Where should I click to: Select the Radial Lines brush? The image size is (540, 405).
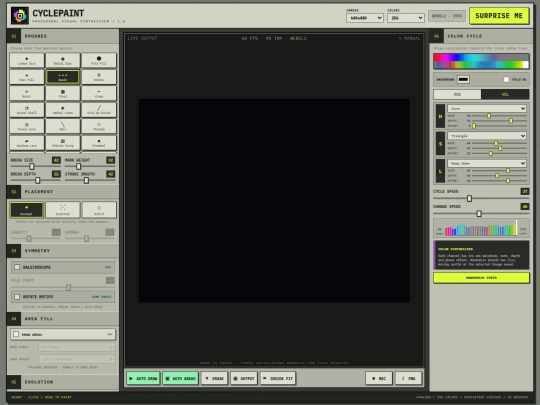tap(63, 110)
